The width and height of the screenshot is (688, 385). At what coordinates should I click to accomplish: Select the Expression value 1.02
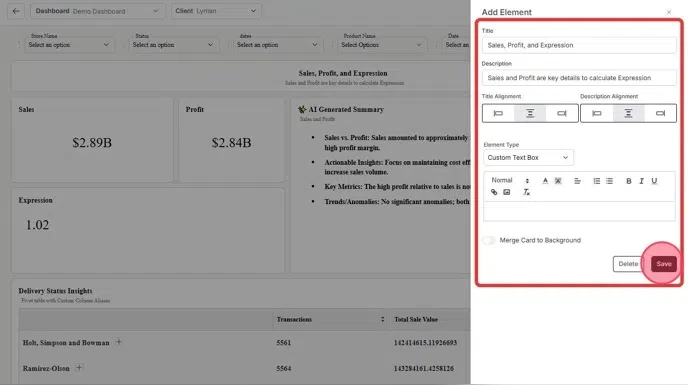click(x=37, y=225)
